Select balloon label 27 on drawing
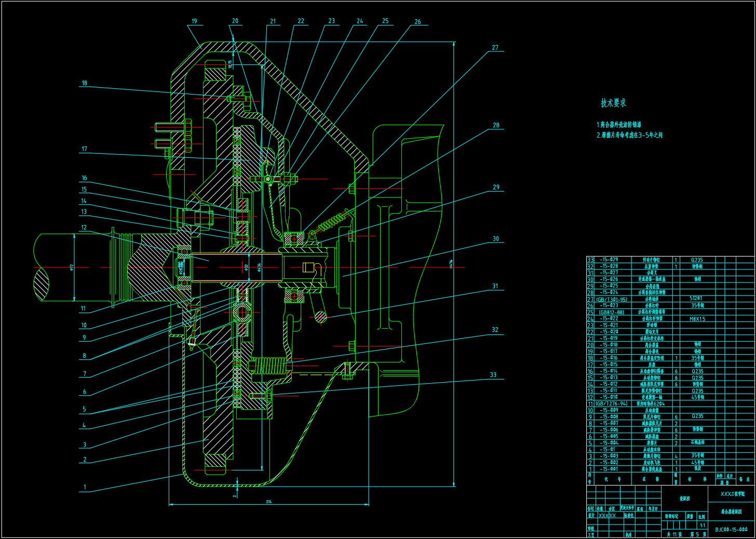Viewport: 756px width, 539px height. [x=495, y=48]
